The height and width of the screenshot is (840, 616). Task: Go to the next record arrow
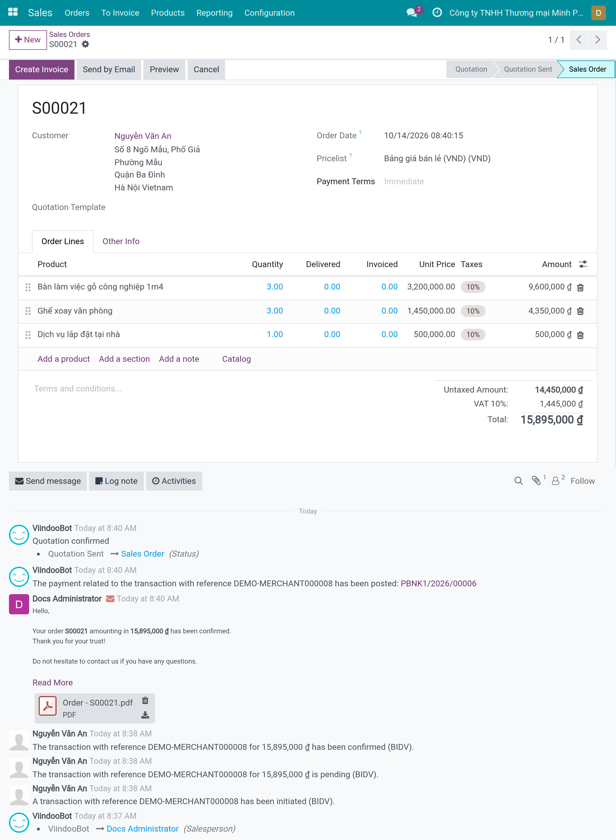(597, 40)
